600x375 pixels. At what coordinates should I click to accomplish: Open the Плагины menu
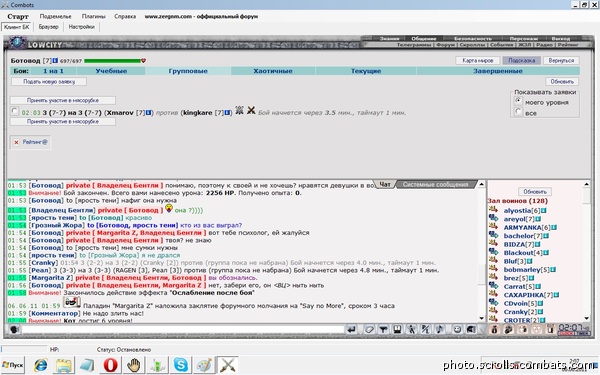pos(93,16)
